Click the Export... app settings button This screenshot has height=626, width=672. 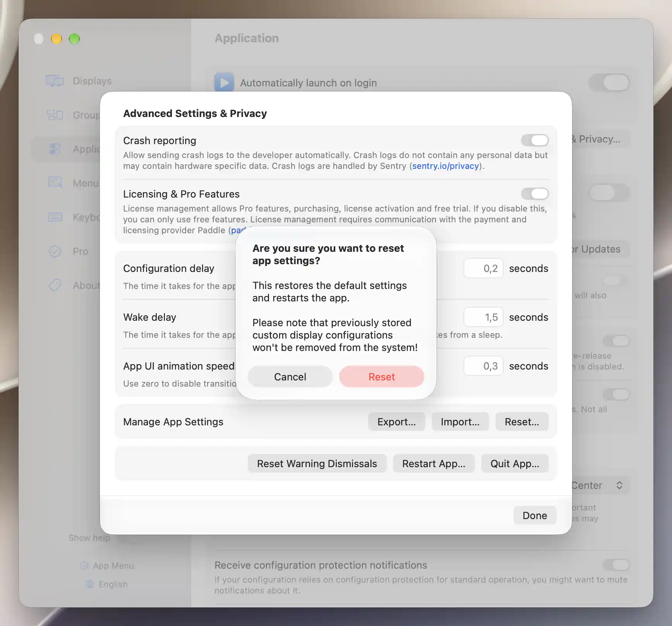click(x=396, y=421)
